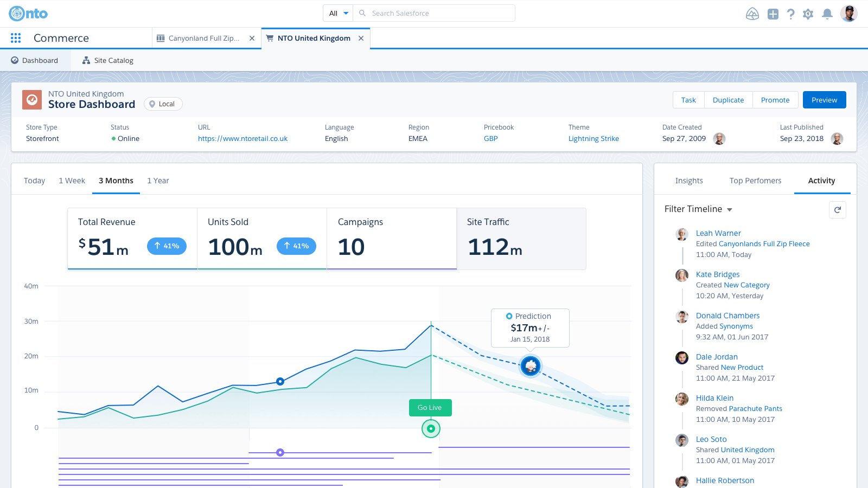
Task: Open the setup gear icon
Action: (x=808, y=14)
